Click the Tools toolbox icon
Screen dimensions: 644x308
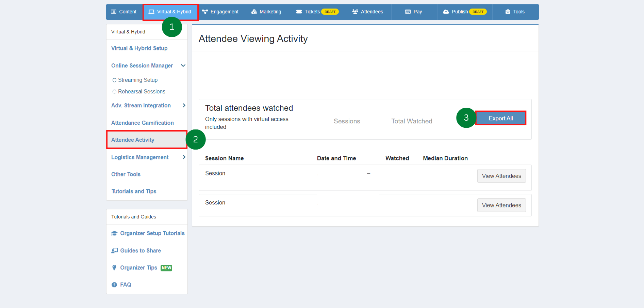coord(508,12)
